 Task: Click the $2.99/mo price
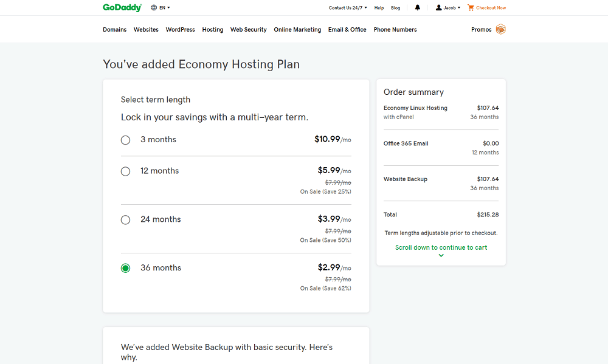(x=334, y=267)
